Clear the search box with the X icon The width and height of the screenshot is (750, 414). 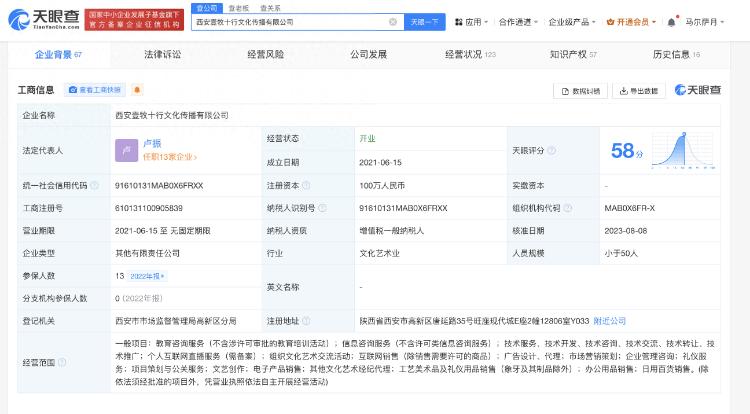coord(392,21)
